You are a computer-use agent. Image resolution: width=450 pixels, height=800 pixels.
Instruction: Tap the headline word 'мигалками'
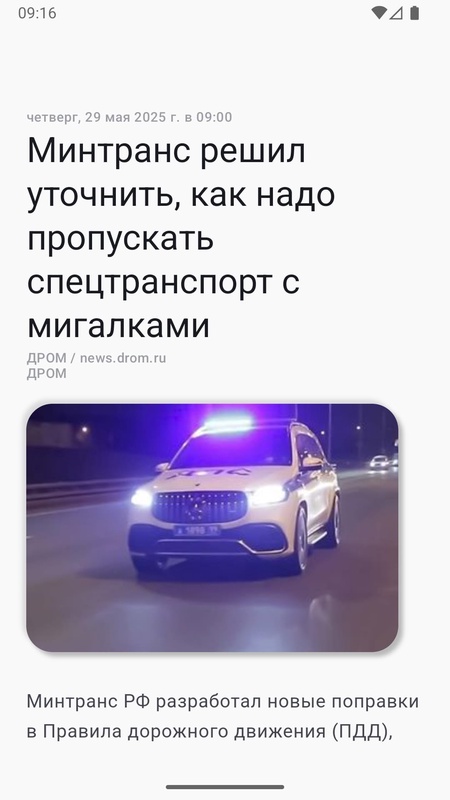[118, 325]
